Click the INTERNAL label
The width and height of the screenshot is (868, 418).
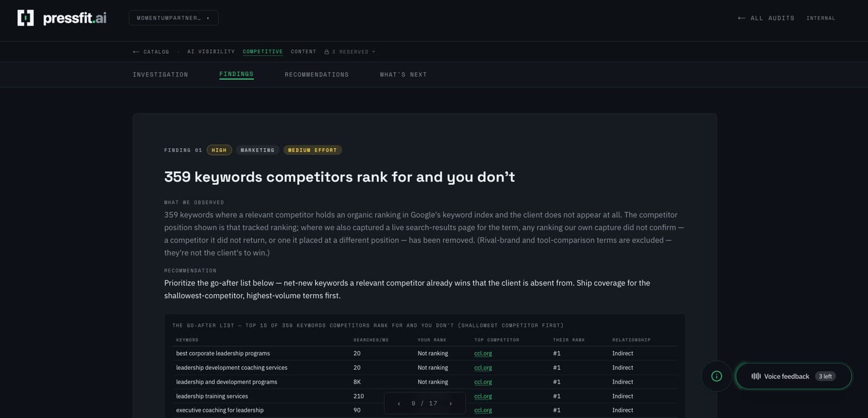click(821, 18)
